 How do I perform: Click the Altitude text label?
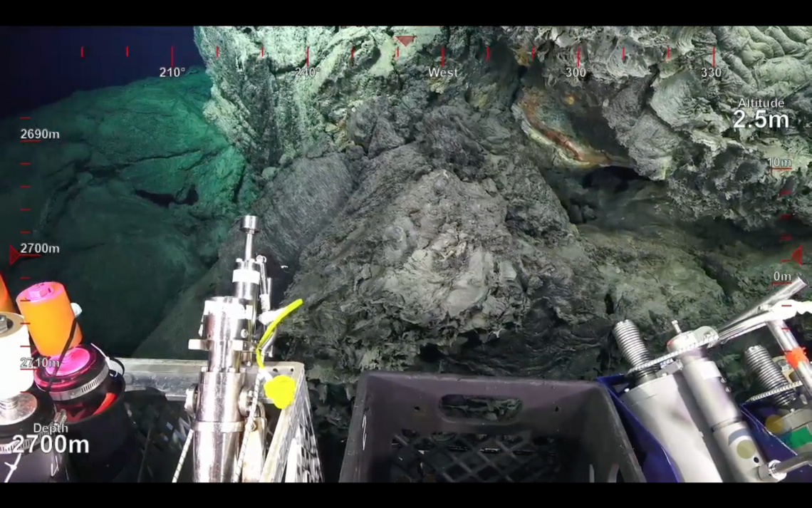coord(761,103)
